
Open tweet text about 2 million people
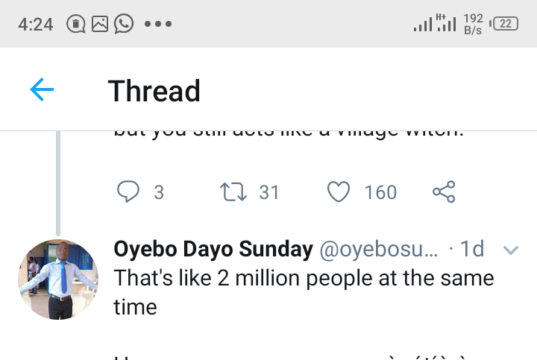304,292
